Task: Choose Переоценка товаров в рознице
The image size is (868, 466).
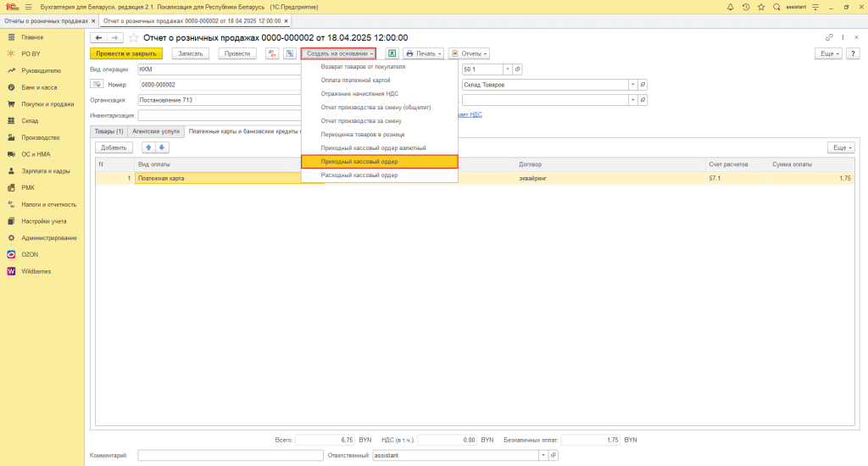Action: (380, 135)
